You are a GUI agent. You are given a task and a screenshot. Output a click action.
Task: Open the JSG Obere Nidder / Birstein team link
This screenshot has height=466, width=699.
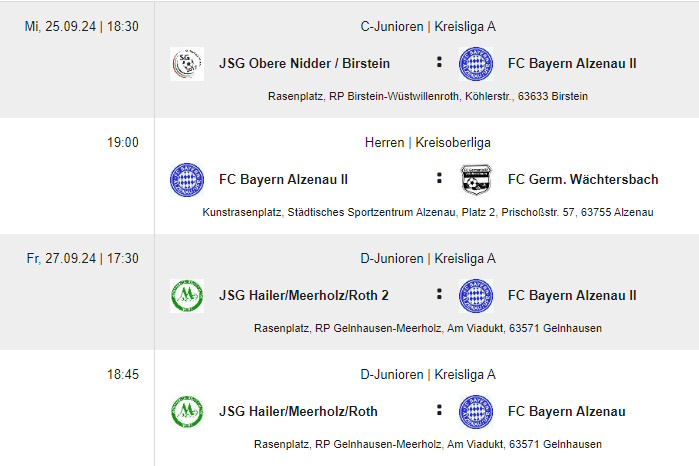tap(304, 63)
